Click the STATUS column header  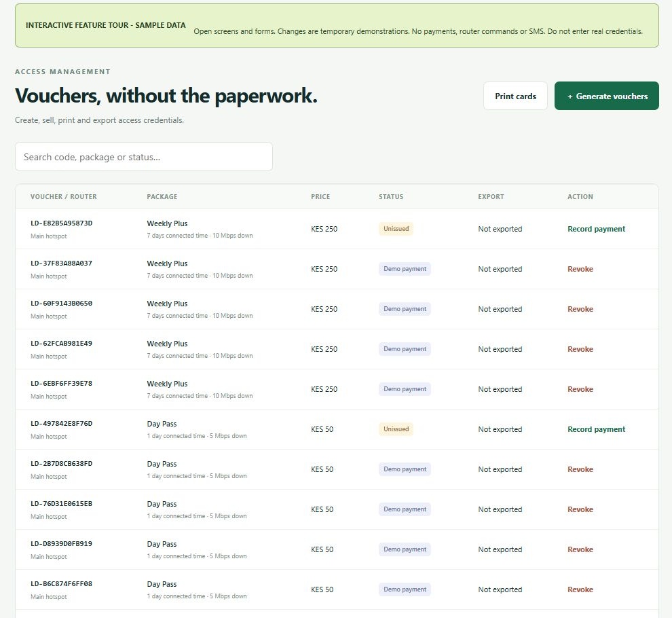391,196
